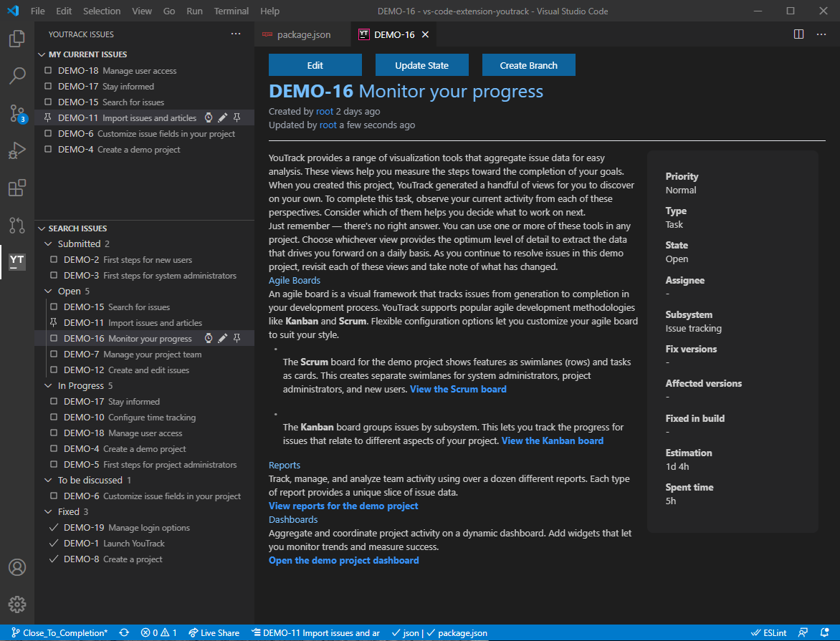The height and width of the screenshot is (641, 840).
Task: Open the Search view in activity bar
Action: coord(17,76)
